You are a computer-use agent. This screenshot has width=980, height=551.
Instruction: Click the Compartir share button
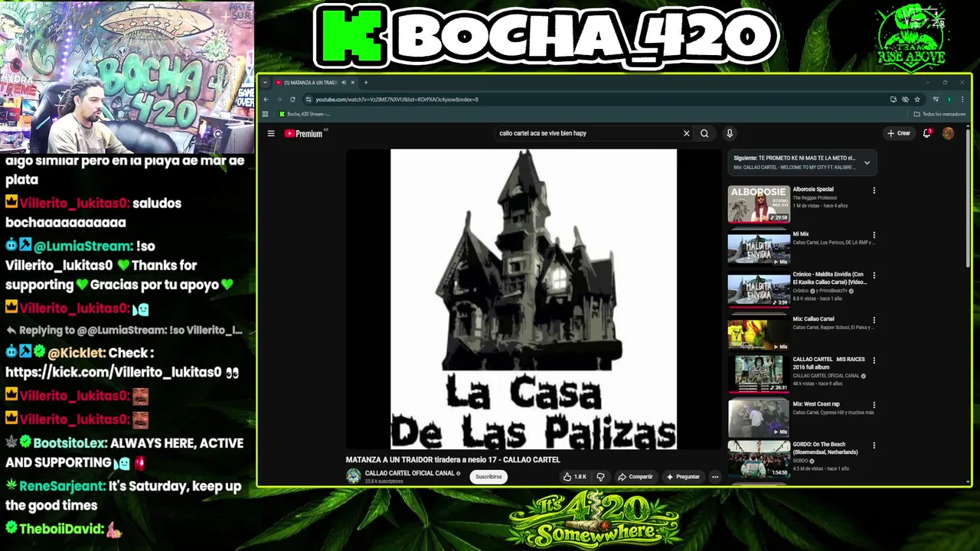click(635, 477)
